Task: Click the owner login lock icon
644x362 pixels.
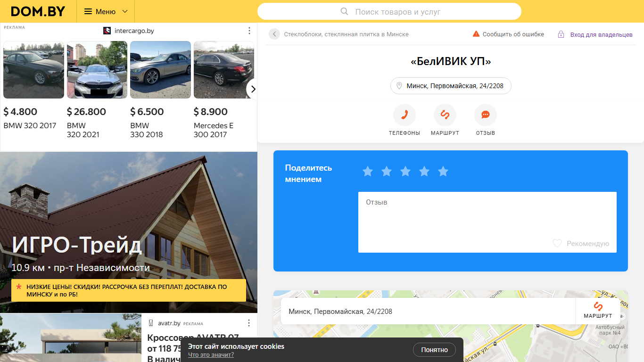Action: pyautogui.click(x=561, y=34)
